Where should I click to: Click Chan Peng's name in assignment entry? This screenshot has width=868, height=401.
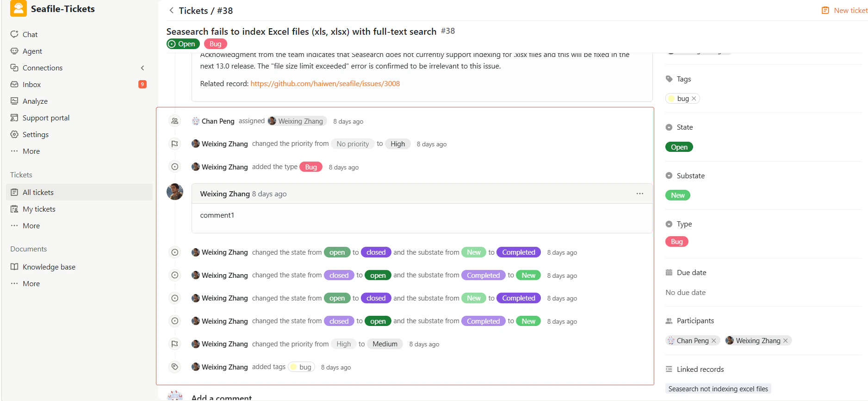pyautogui.click(x=218, y=121)
